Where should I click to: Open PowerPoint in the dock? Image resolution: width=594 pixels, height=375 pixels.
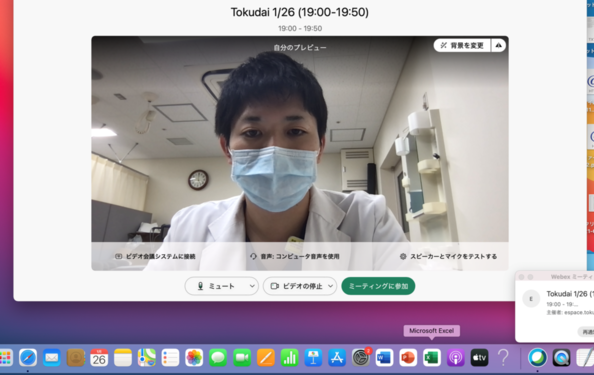click(x=408, y=358)
